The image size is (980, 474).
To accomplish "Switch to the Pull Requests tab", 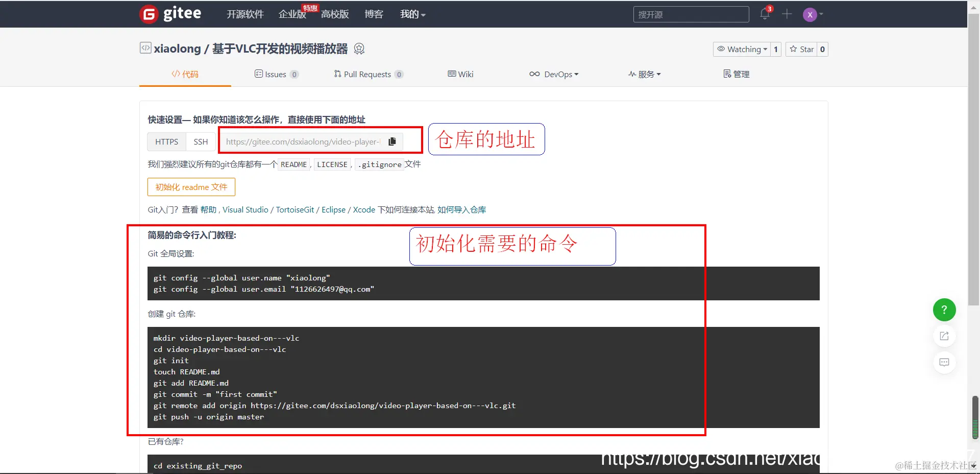I will [x=368, y=74].
